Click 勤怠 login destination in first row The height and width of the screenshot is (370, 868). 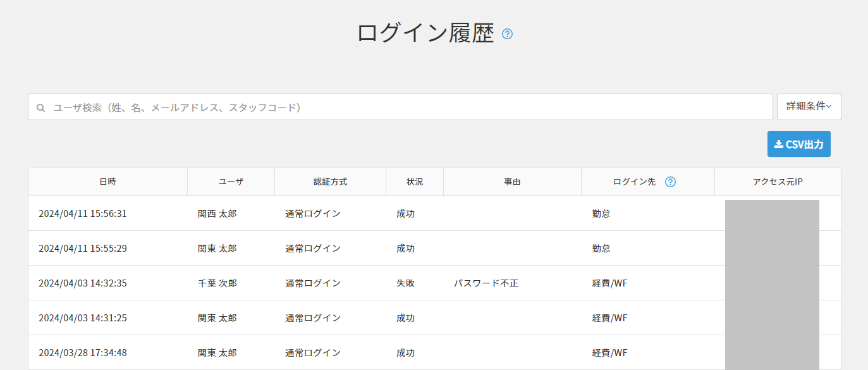[601, 214]
